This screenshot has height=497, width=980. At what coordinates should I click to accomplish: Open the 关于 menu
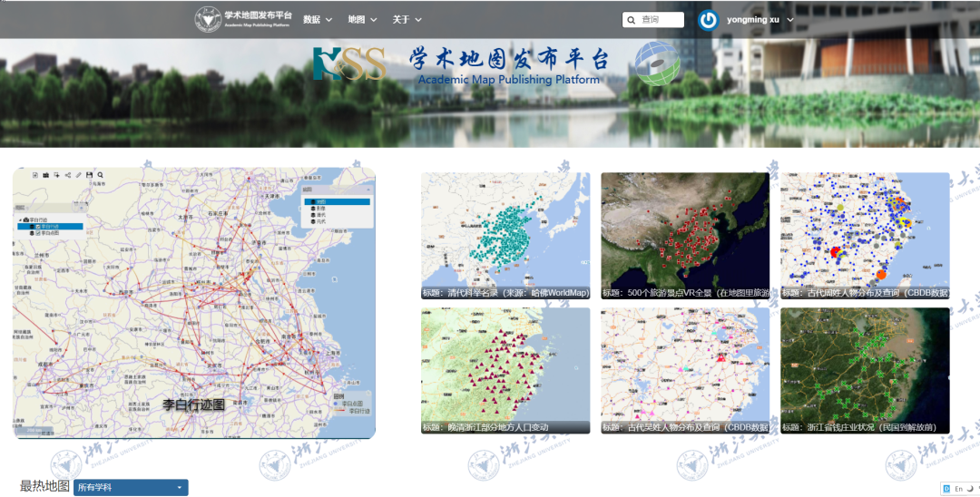coord(407,19)
